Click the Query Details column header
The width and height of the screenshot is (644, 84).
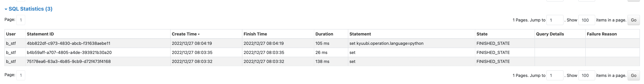tap(550, 34)
